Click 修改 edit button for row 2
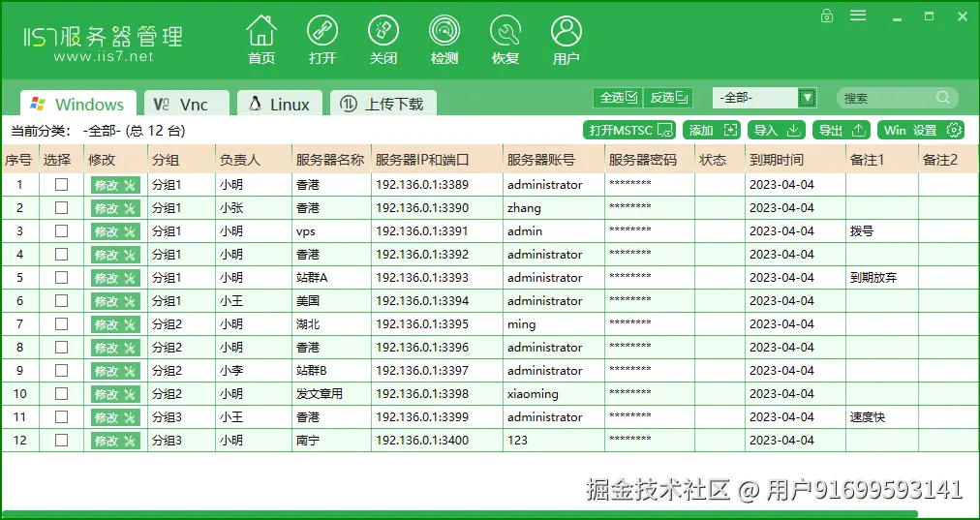The width and height of the screenshot is (980, 520). coord(115,208)
